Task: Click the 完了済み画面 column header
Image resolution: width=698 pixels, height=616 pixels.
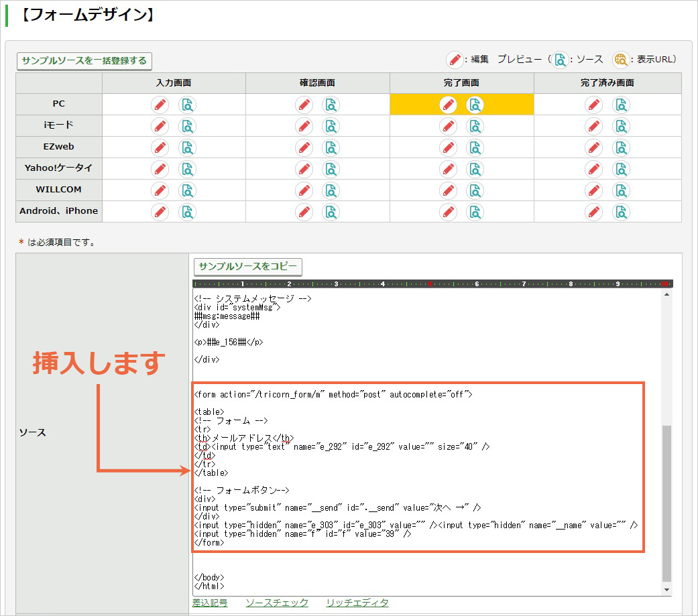Action: click(x=607, y=83)
